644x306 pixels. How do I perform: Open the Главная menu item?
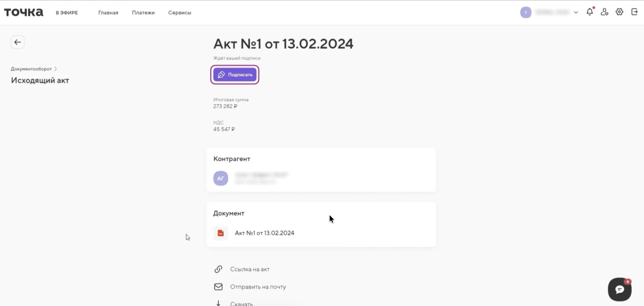point(108,13)
